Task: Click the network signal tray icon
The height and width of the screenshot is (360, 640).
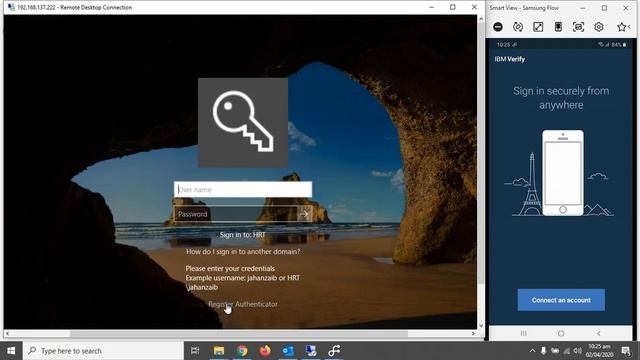Action: click(x=567, y=351)
